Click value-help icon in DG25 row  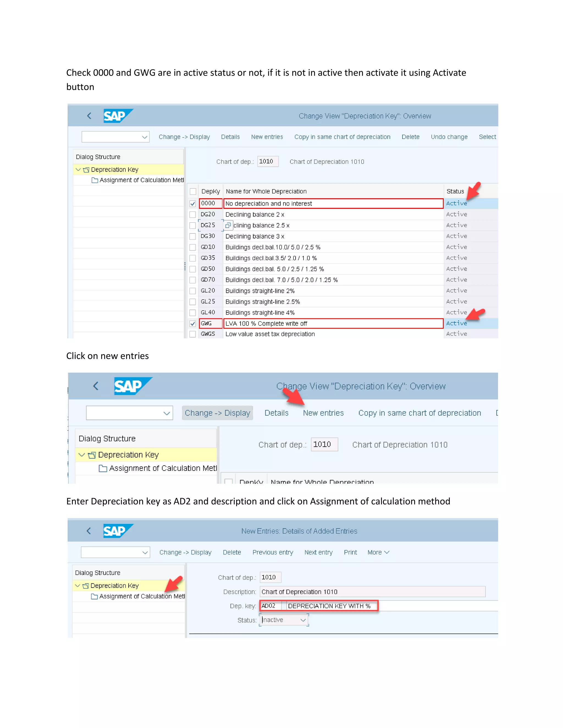[x=228, y=225]
